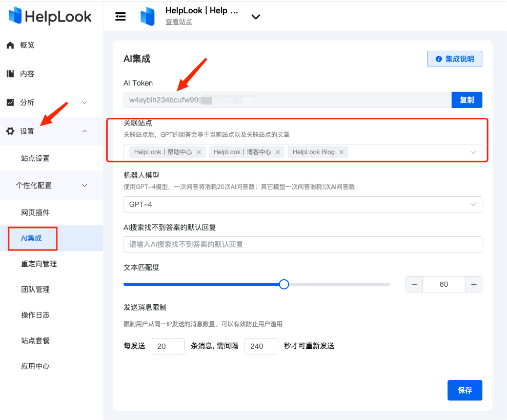Screen dimensions: 507x420
Task: Open the 机器人模型 GPT-4 dropdown
Action: [x=302, y=204]
